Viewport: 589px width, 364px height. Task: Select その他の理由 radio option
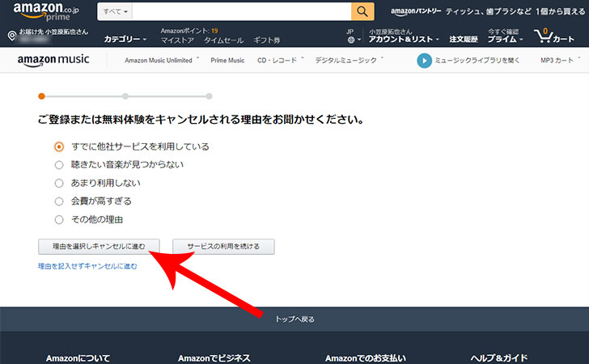(x=59, y=219)
